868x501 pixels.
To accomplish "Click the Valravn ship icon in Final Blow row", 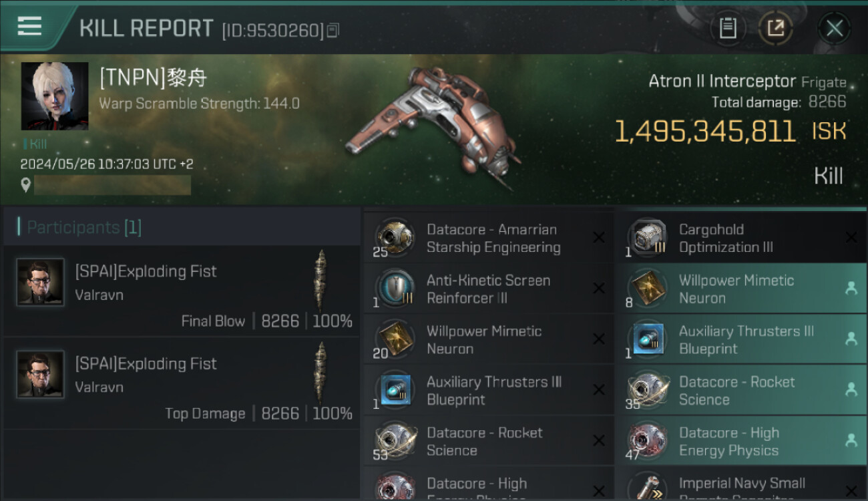I will 320,281.
